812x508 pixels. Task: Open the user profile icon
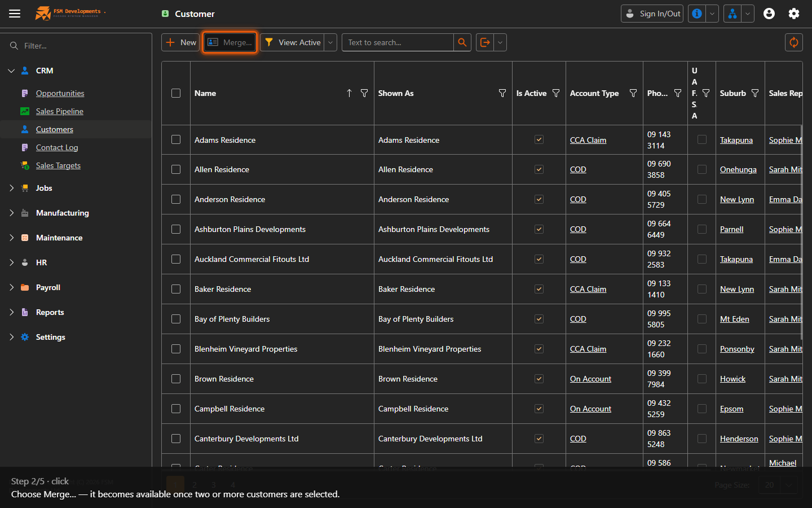coord(769,14)
